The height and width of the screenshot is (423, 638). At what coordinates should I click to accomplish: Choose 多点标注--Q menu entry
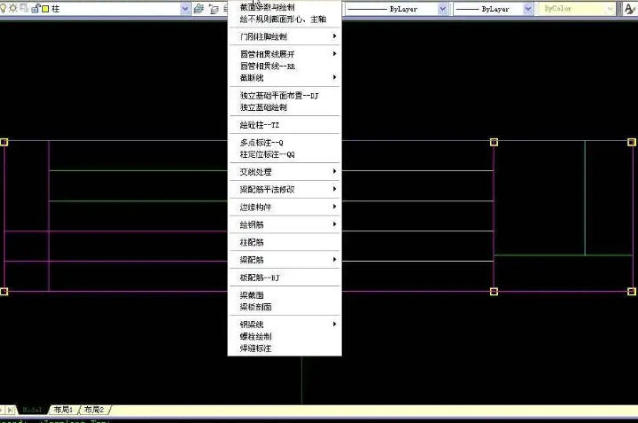point(284,142)
